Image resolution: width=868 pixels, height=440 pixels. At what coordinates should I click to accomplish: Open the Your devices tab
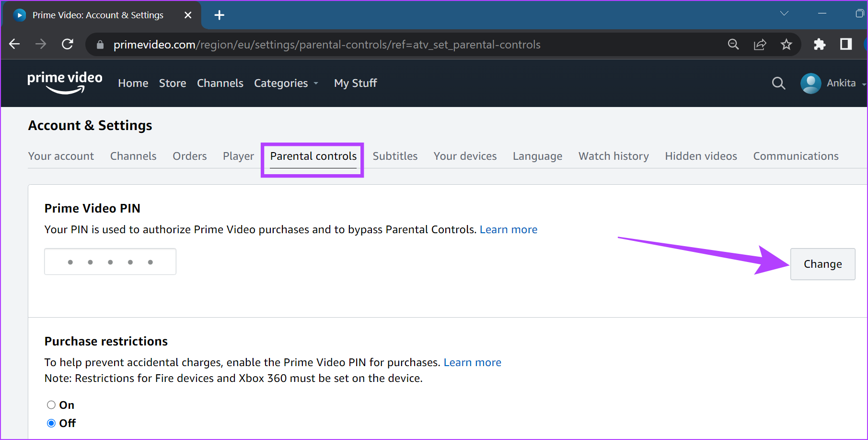(x=465, y=156)
